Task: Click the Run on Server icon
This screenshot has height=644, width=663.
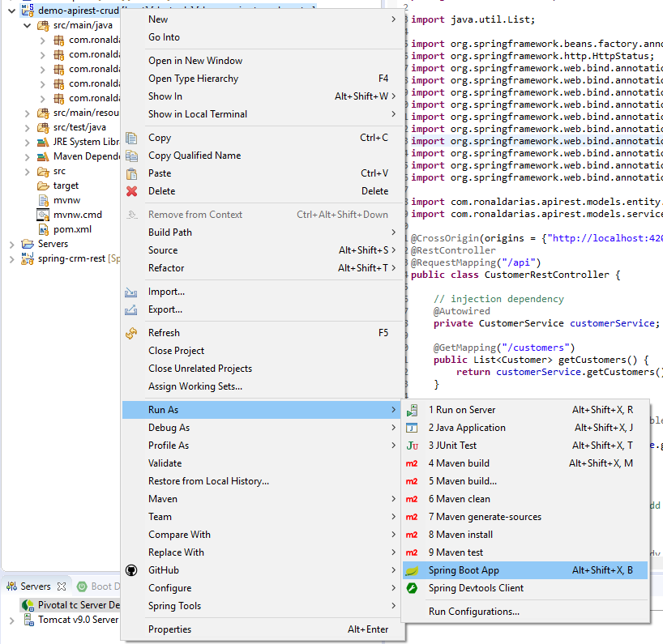Action: 412,410
